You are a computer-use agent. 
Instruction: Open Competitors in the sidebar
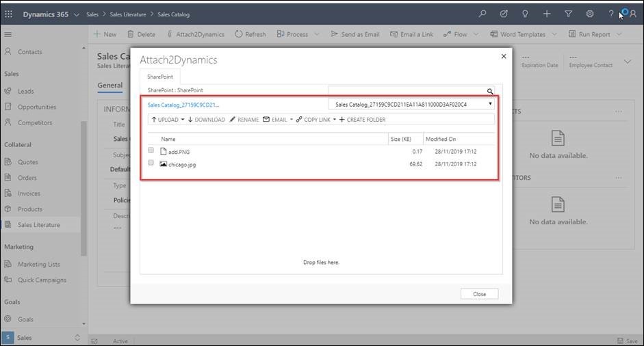click(34, 122)
